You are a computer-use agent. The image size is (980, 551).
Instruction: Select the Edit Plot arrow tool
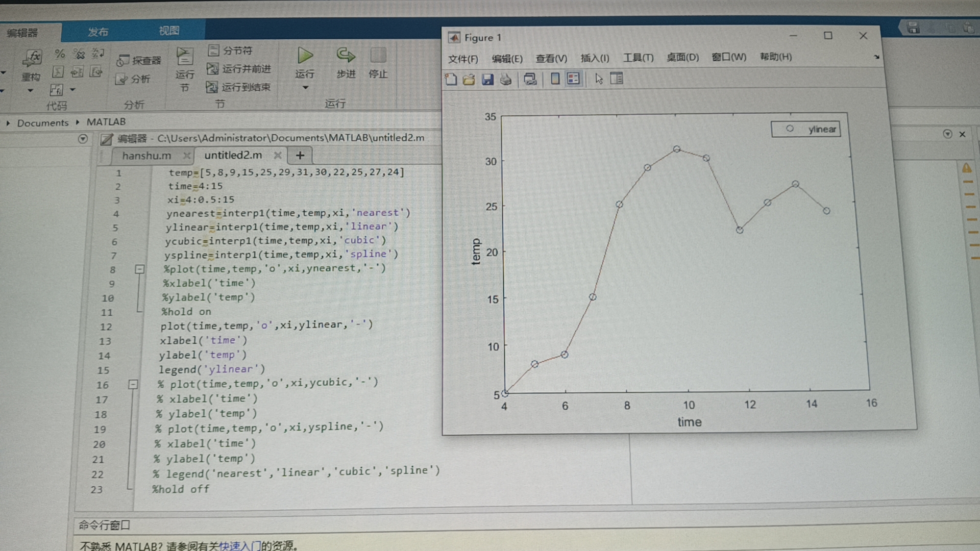coord(599,79)
